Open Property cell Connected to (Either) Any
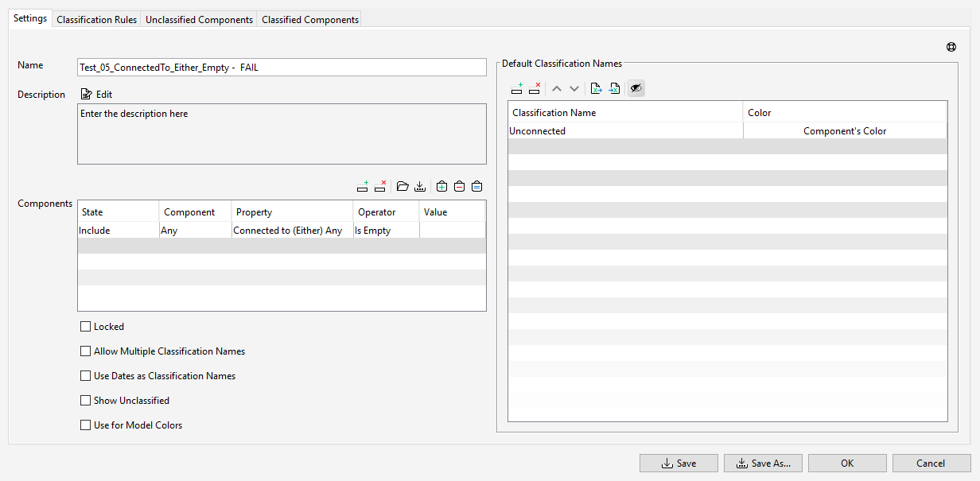This screenshot has width=980, height=481. click(293, 231)
